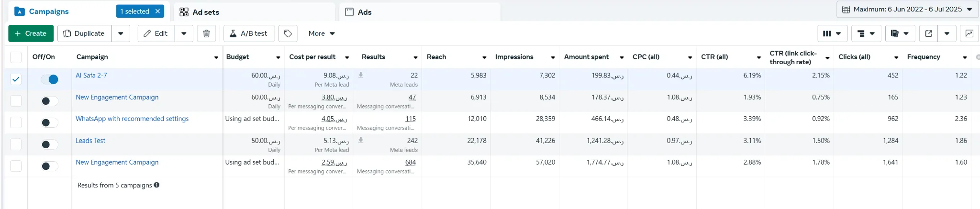Open the Edit dropdown arrow
The height and width of the screenshot is (209, 980).
pyautogui.click(x=184, y=33)
